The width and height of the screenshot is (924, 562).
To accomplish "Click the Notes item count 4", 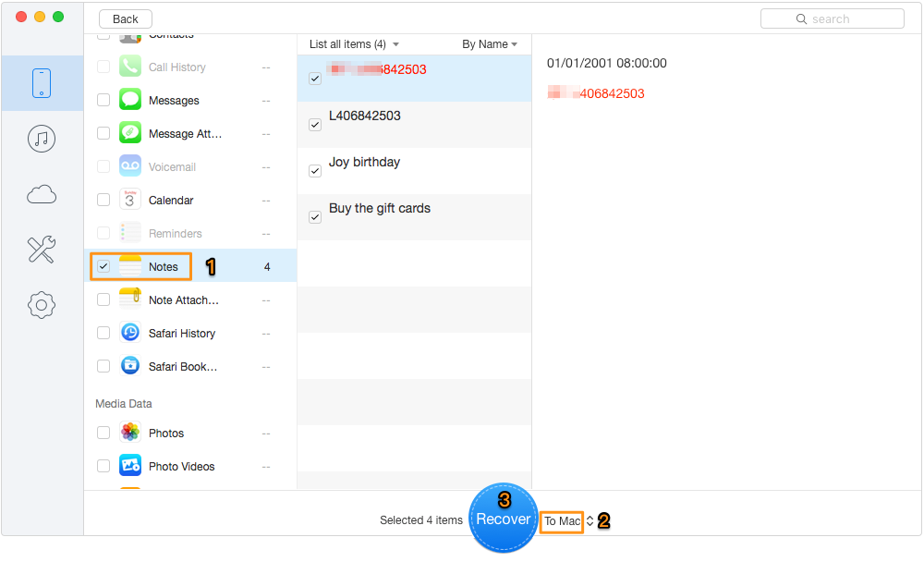I will (267, 266).
